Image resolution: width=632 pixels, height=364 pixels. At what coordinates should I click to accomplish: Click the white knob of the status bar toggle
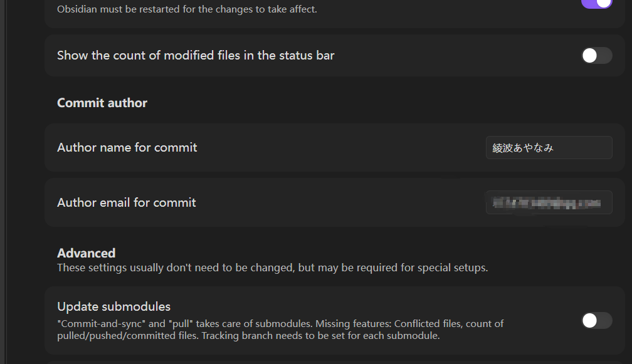coord(589,56)
